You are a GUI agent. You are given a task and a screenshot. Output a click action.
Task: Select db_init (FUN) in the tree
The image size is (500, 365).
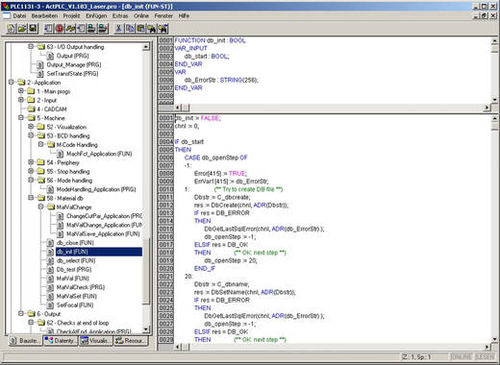99,252
